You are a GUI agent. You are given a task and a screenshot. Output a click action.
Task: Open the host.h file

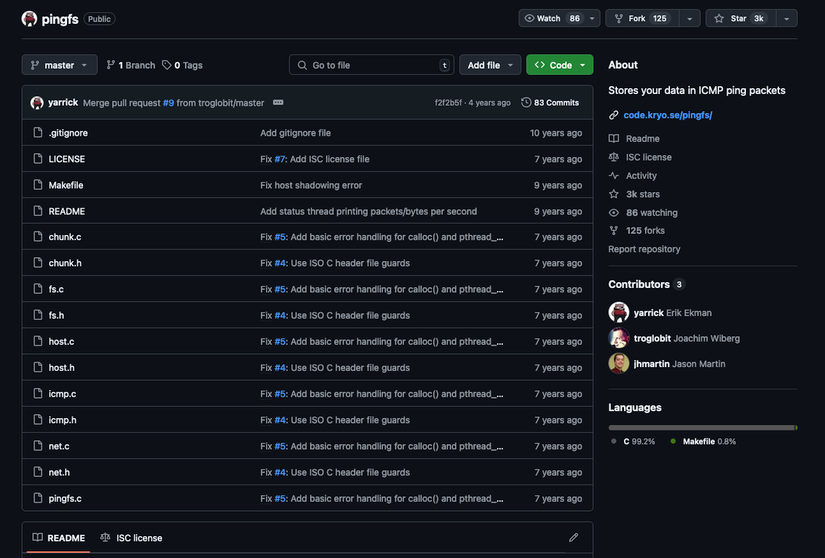(x=62, y=368)
